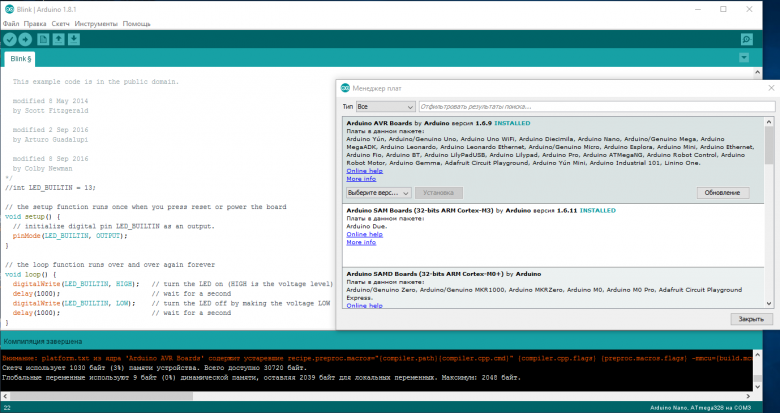The width and height of the screenshot is (780, 413).
Task: Click console line 'Скетч использует 1030 байт'
Action: pos(155,368)
